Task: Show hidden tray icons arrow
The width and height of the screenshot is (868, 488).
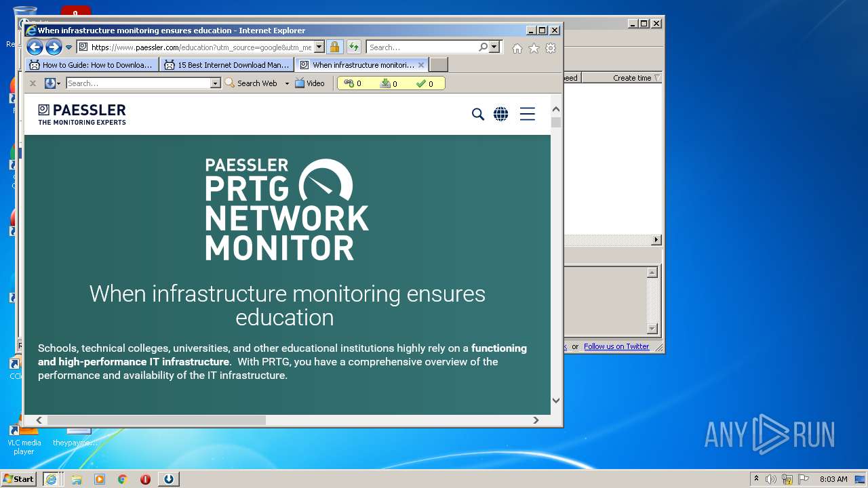Action: 756,479
